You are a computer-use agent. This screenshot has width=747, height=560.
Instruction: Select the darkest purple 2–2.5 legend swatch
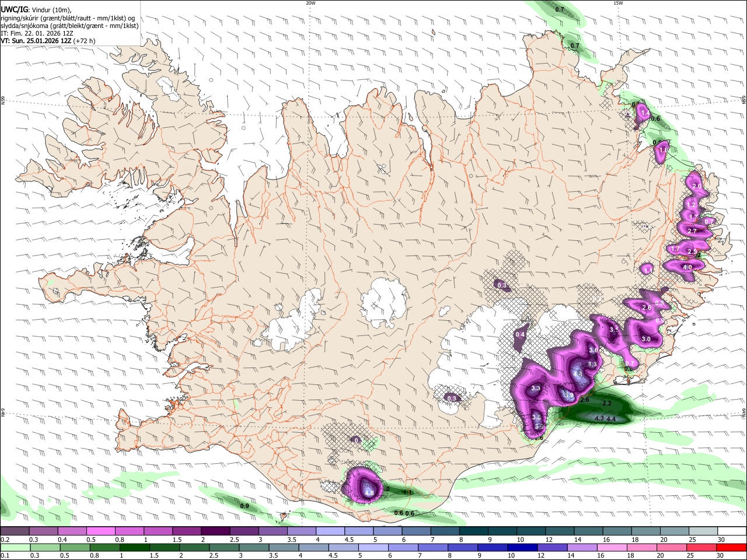tap(215, 531)
